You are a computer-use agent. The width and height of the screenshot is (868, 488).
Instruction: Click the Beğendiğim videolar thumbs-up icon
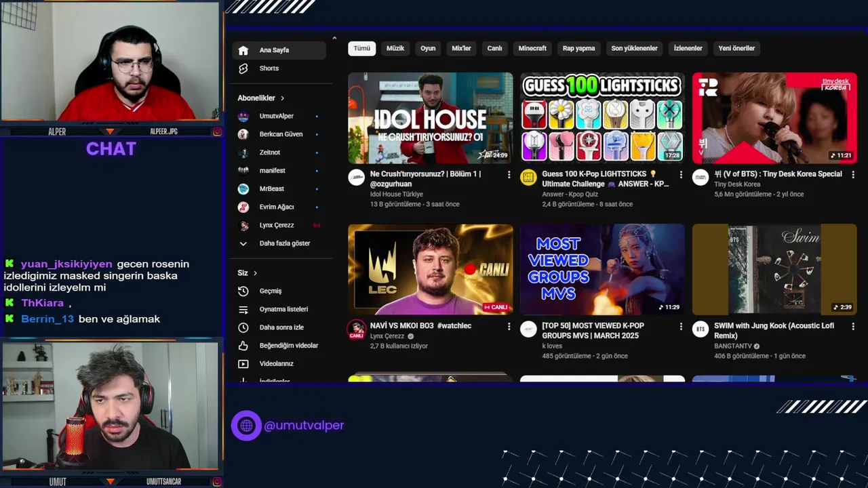[x=243, y=346]
